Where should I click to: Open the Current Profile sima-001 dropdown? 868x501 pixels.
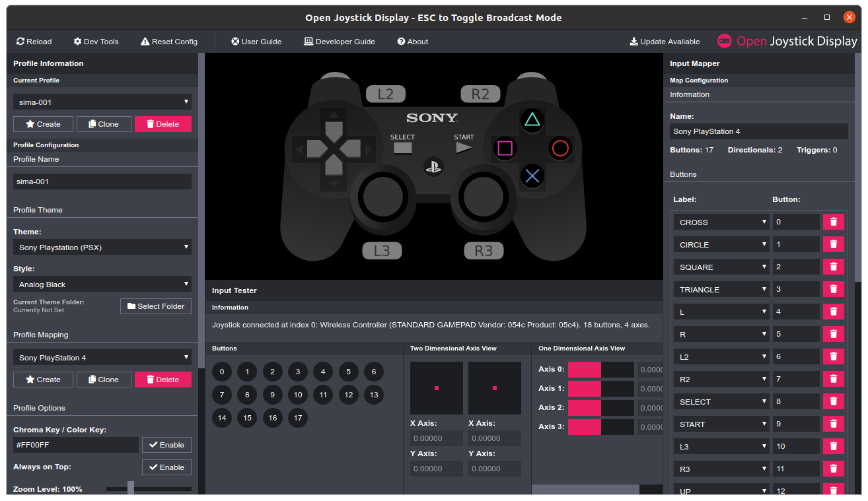coord(102,102)
